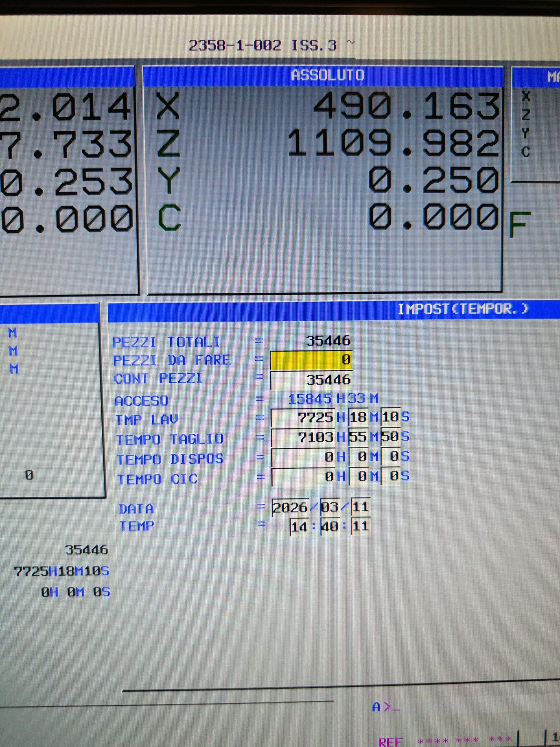Select the yellow PEZZI DA FARE field

[311, 360]
